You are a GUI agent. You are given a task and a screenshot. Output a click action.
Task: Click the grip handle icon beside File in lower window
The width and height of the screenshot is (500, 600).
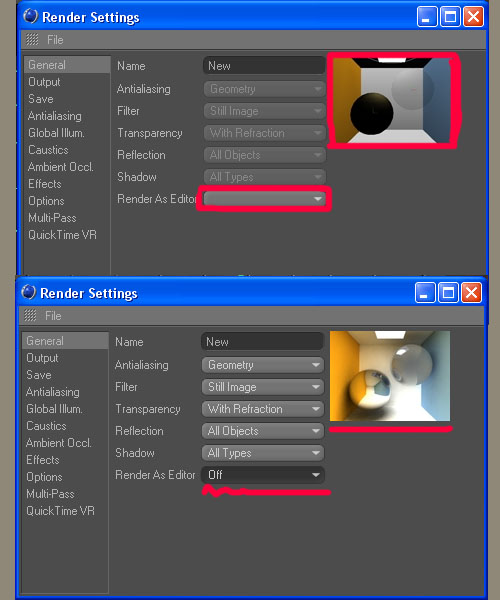tap(30, 316)
